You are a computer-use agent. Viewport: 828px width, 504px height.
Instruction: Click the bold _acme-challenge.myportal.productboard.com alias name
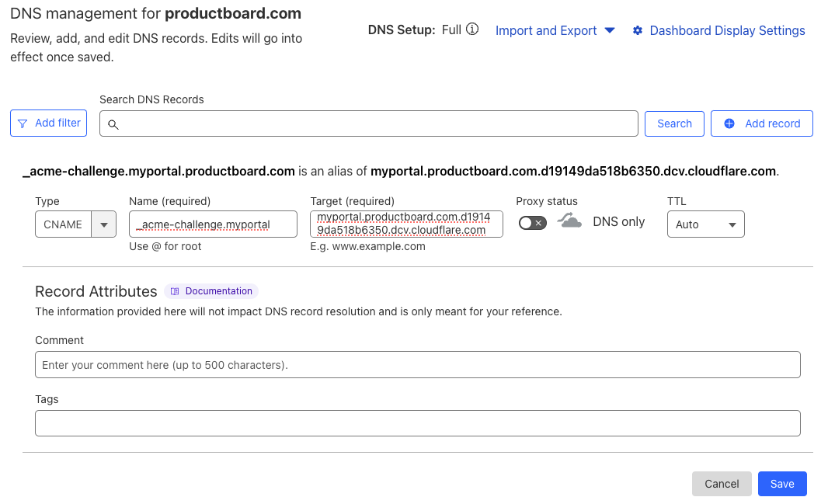coord(158,172)
